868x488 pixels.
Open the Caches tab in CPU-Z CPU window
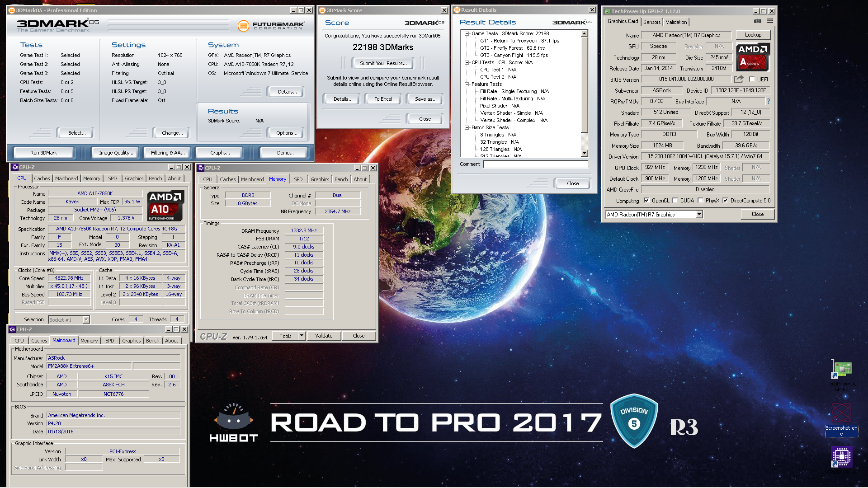tap(42, 178)
